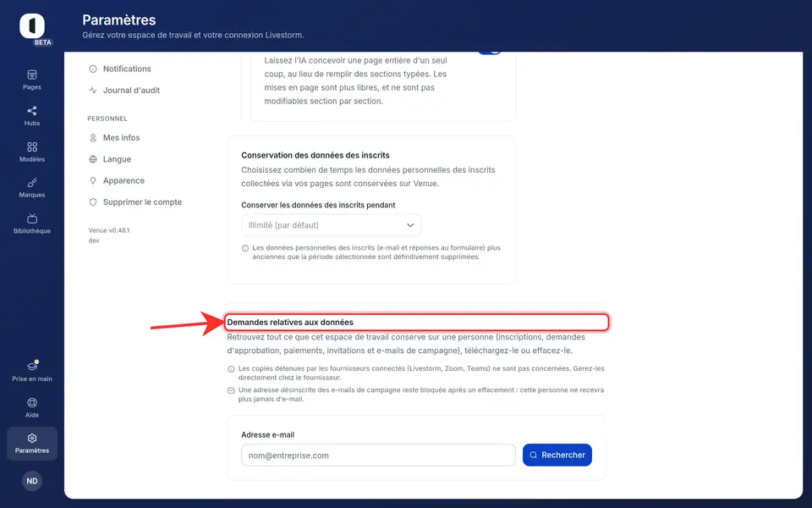812x508 pixels.
Task: Open the Hubs share icon
Action: coord(32,110)
